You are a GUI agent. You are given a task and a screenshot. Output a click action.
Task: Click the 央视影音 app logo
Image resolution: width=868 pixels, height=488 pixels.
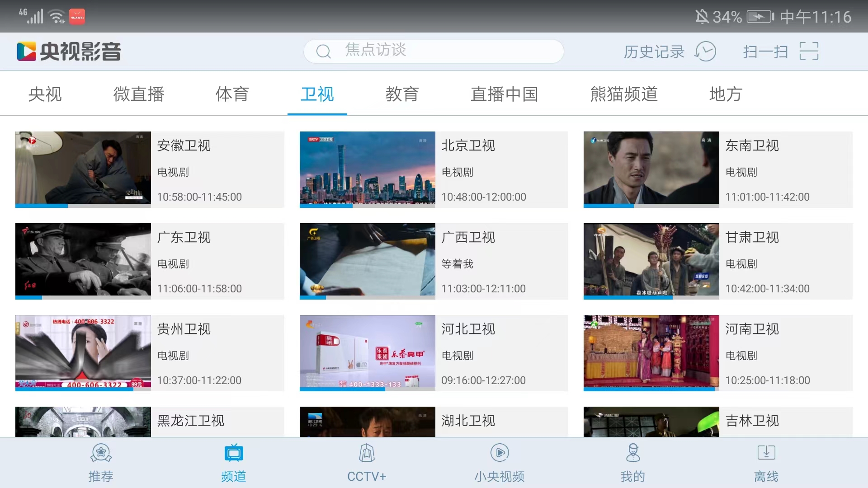click(69, 52)
